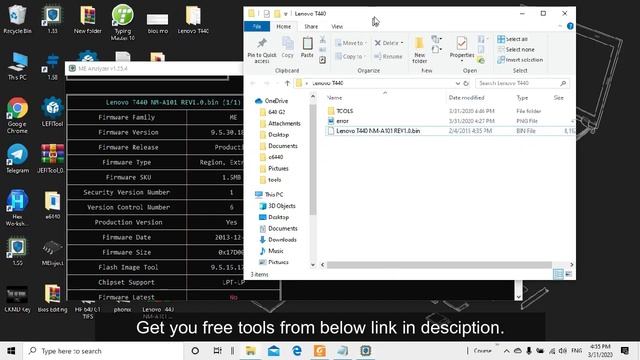Select This PC in navigation pane
This screenshot has width=640, height=360.
click(269, 195)
